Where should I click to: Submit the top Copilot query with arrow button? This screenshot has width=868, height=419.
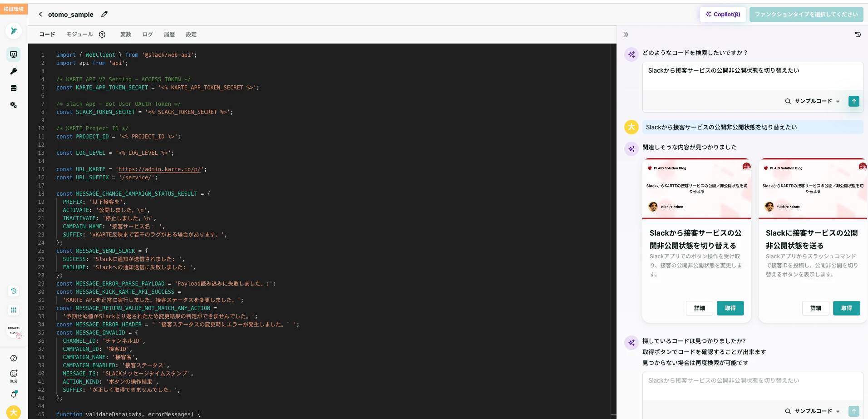click(854, 101)
